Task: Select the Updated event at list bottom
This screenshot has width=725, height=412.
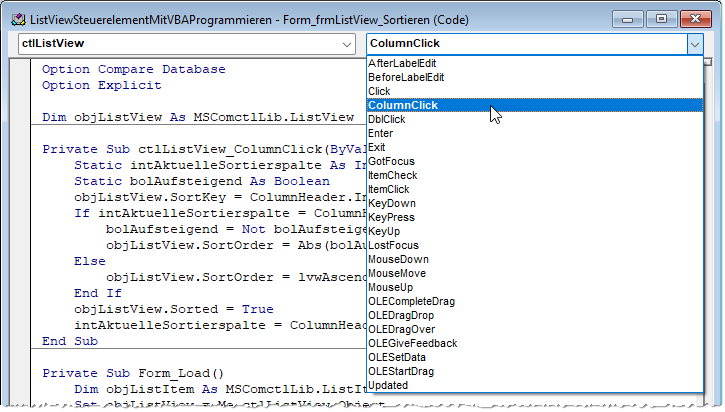Action: [x=388, y=385]
